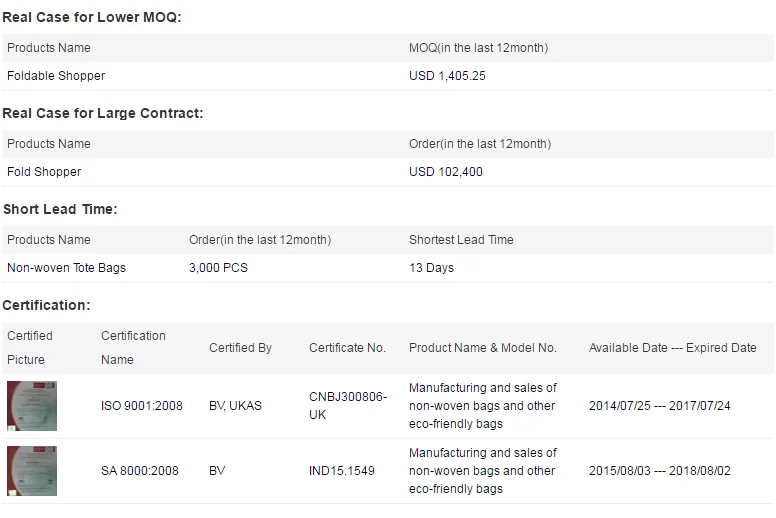The height and width of the screenshot is (518, 776).
Task: Click the Real Case for Large Contract heading
Action: (x=103, y=113)
